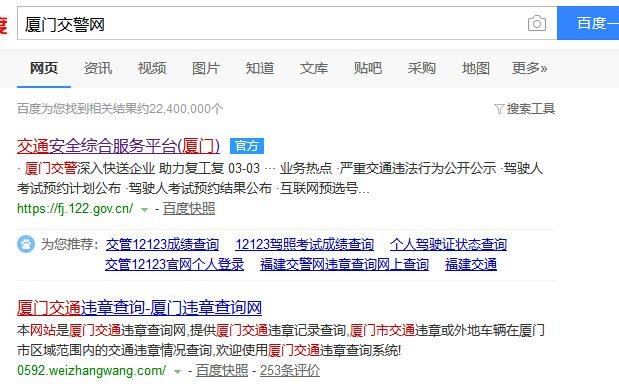Open the 贴吧 tab

(x=368, y=68)
